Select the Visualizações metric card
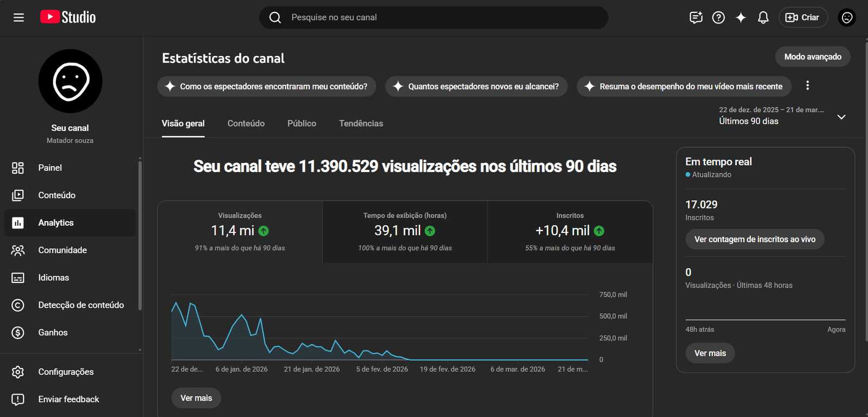This screenshot has height=417, width=868. (240, 232)
